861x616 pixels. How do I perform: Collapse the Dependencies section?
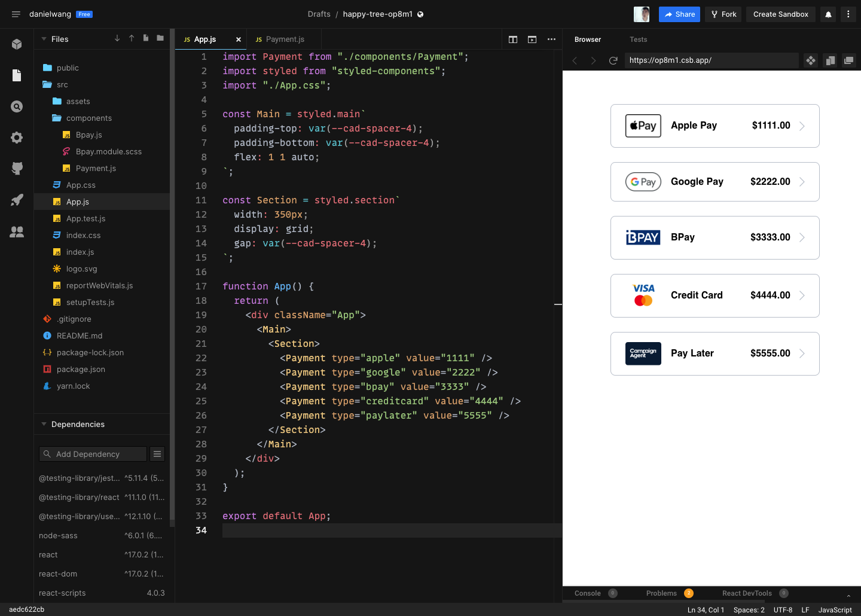(x=44, y=424)
